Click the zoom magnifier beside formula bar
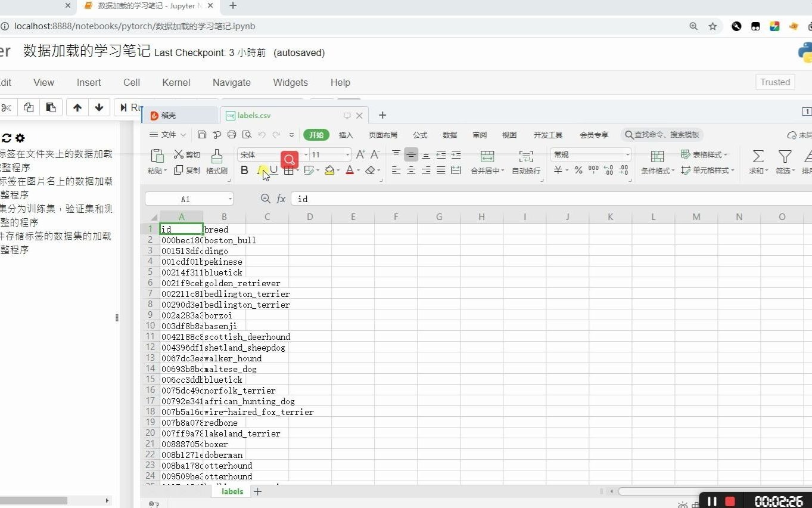The width and height of the screenshot is (812, 508). [266, 199]
